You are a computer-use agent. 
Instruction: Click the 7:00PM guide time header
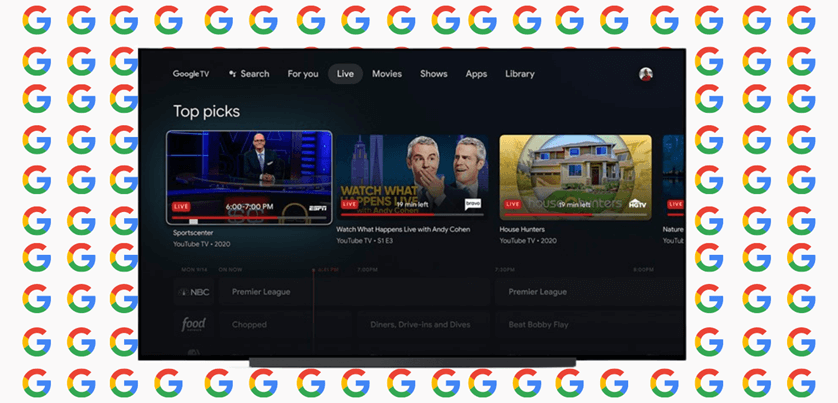[x=367, y=270]
